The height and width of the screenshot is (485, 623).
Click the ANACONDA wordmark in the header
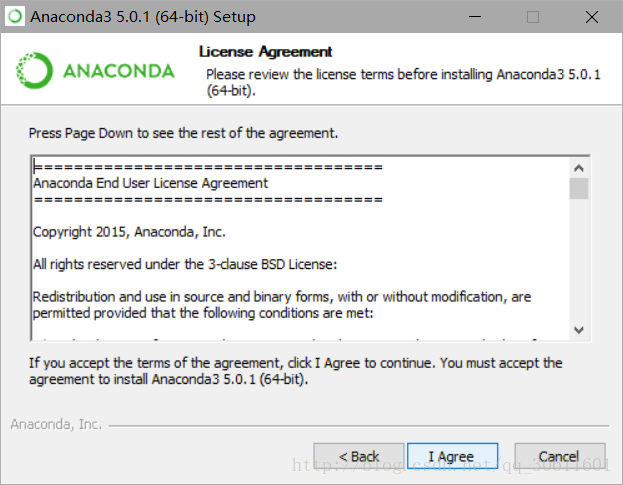[x=119, y=71]
